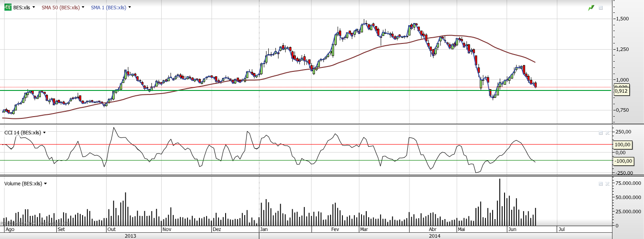
Task: Select the 0,912 price level marker
Action: (621, 91)
